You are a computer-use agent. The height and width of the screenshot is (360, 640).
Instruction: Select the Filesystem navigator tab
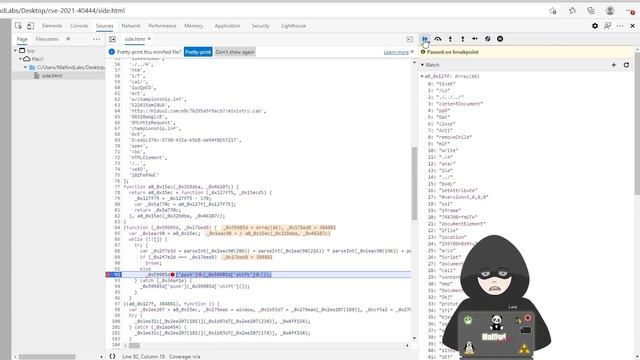(47, 39)
